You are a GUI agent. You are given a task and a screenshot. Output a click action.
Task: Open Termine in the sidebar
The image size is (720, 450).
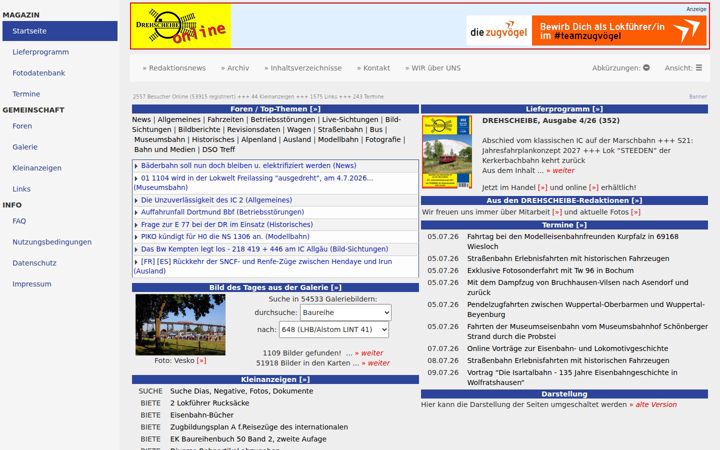coord(26,94)
